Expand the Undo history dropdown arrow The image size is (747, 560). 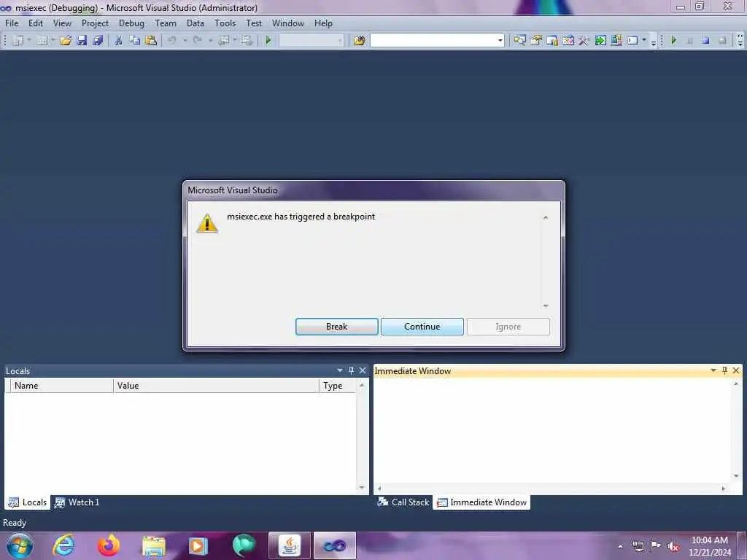tap(185, 41)
